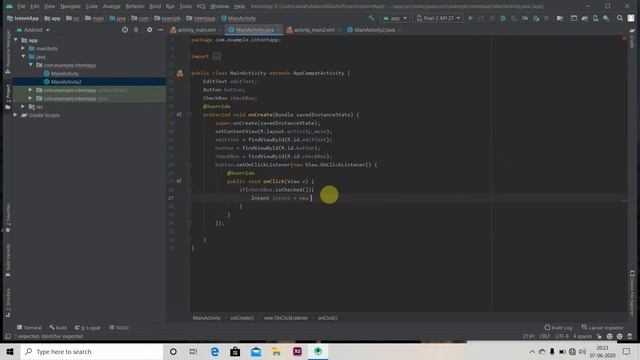This screenshot has height=360, width=640.
Task: Open the TODO tool window
Action: point(119,327)
